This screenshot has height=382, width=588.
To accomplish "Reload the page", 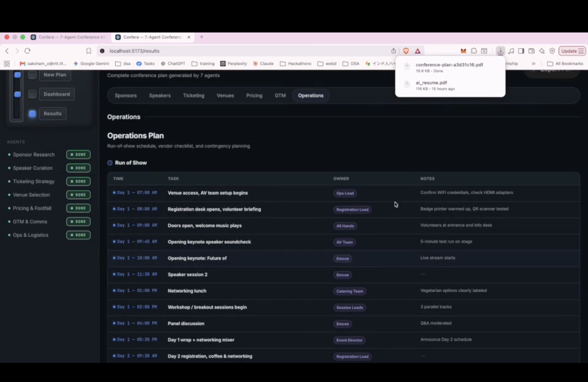I will (x=28, y=51).
